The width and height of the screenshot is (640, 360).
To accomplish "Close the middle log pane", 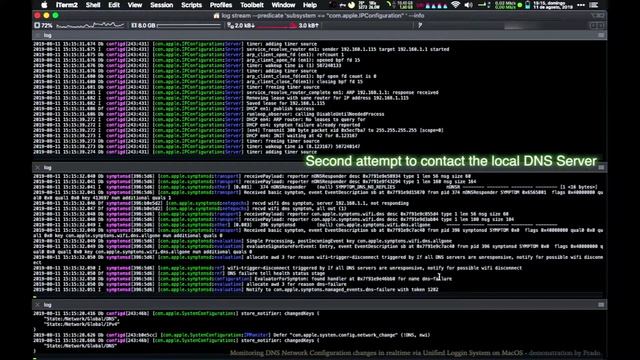I will point(38,167).
